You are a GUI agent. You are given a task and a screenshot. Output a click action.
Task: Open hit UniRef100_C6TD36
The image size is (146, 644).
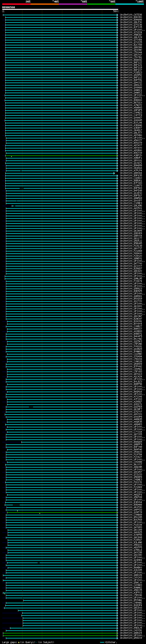click(131, 15)
